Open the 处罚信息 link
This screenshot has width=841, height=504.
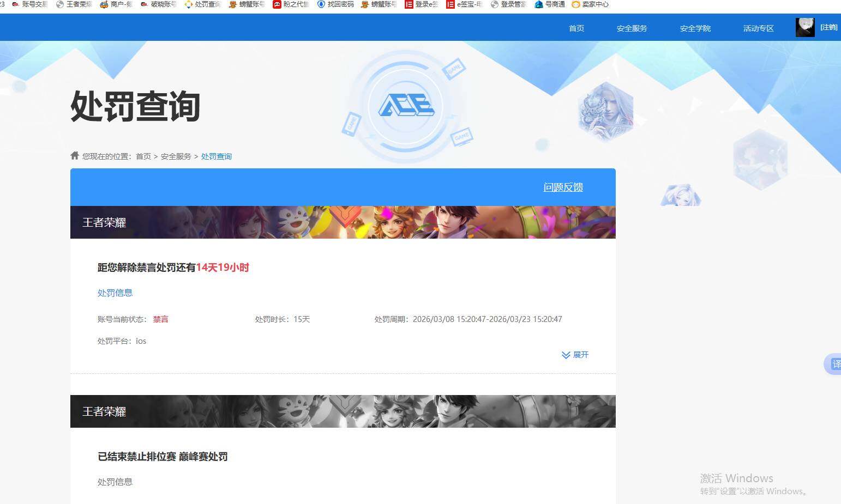(x=115, y=293)
